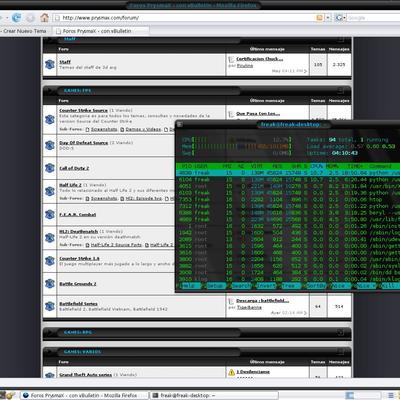This screenshot has width=400, height=400.
Task: Click the htop Setup function key
Action: [x=215, y=286]
